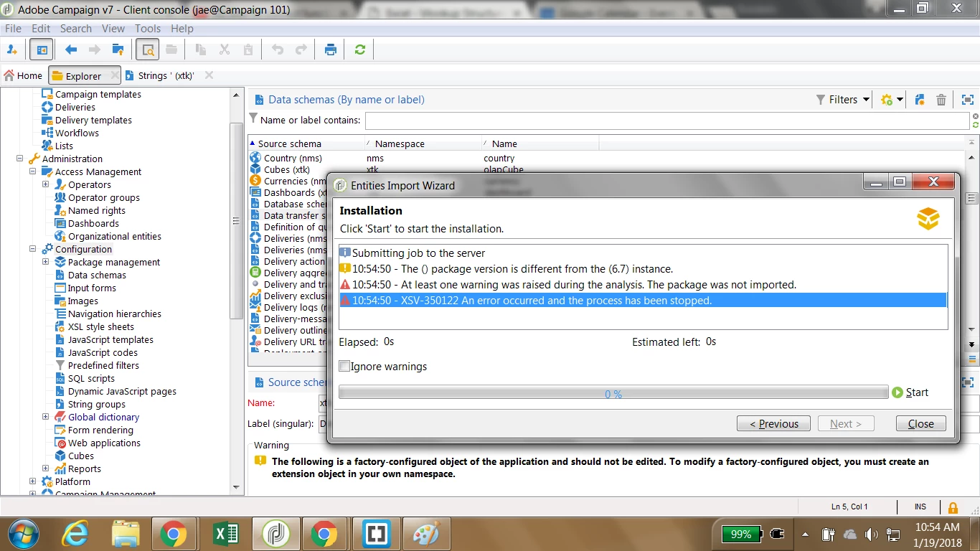The width and height of the screenshot is (980, 551).
Task: Select the Named rights tree item
Action: point(97,210)
